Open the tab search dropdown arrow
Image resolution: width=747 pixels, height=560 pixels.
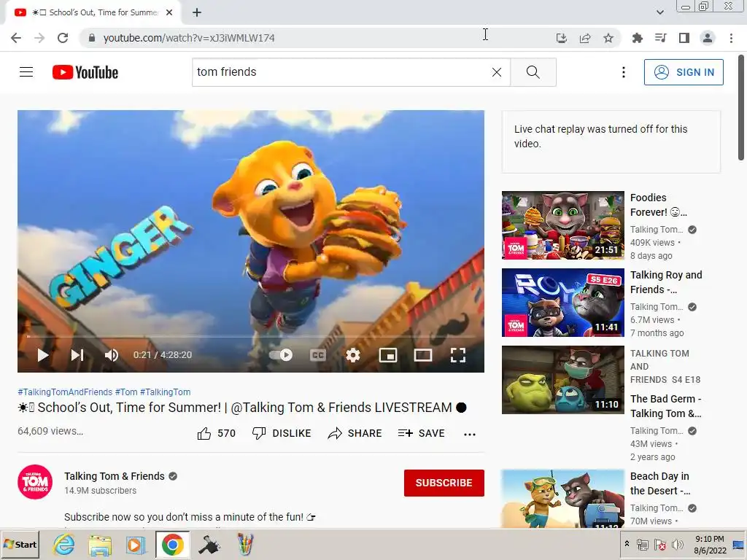[659, 12]
